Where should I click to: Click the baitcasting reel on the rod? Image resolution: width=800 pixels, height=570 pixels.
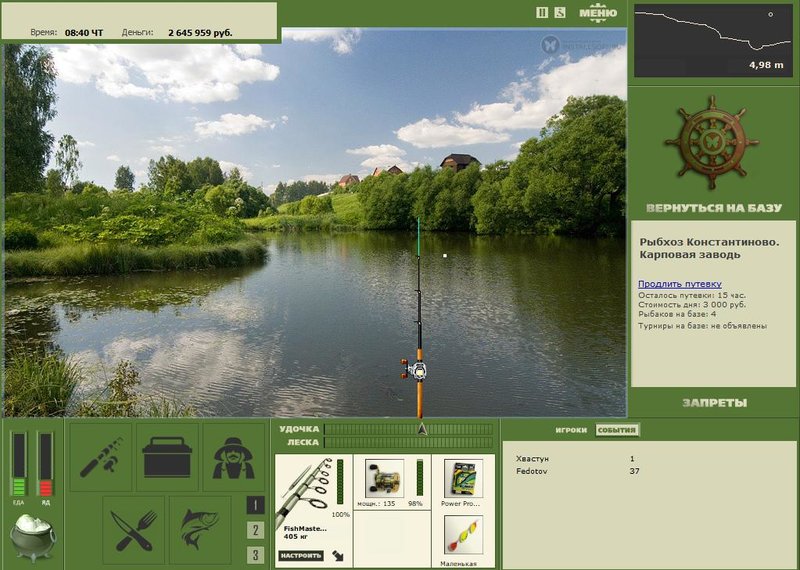(414, 369)
